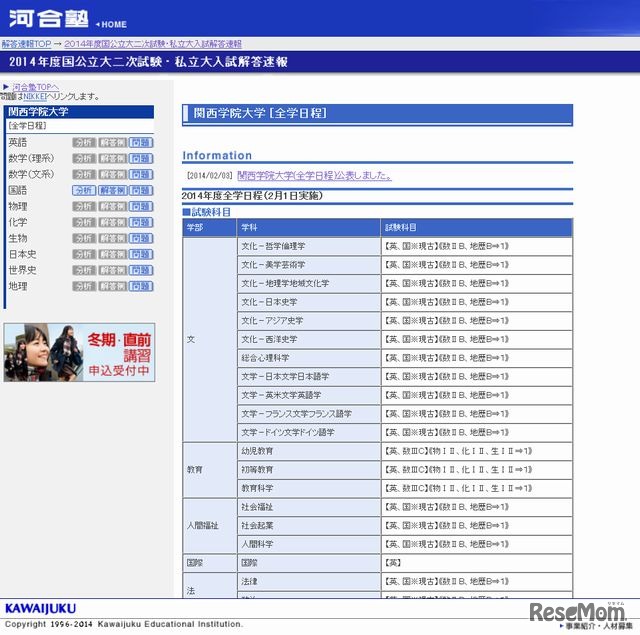Select the 文学－日本文学日本語学 table cell
640x635 pixels.
[309, 376]
